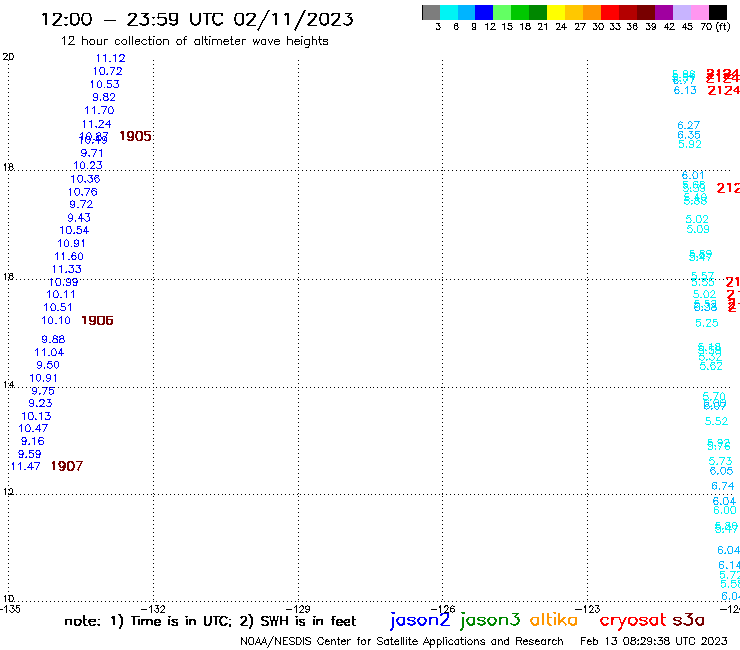This screenshot has width=740, height=650.
Task: Select the '12 hour collection of altimeter wave heights' subtitle
Action: [x=194, y=41]
